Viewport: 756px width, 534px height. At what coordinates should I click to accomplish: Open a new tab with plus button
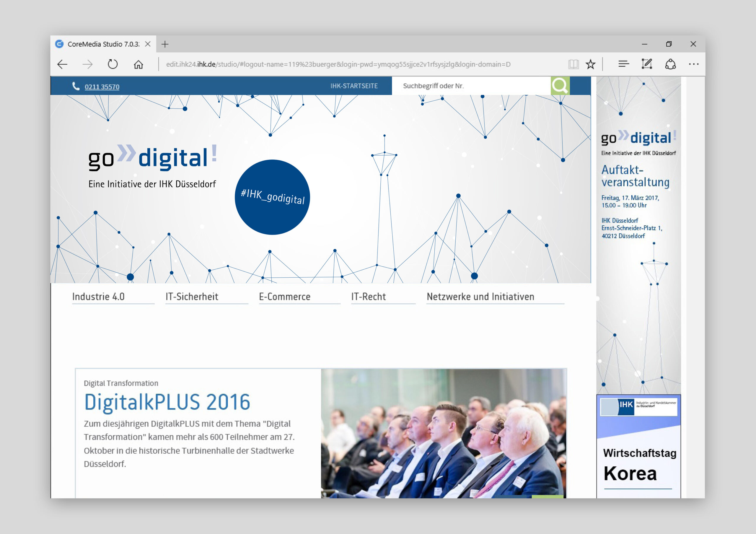click(165, 44)
